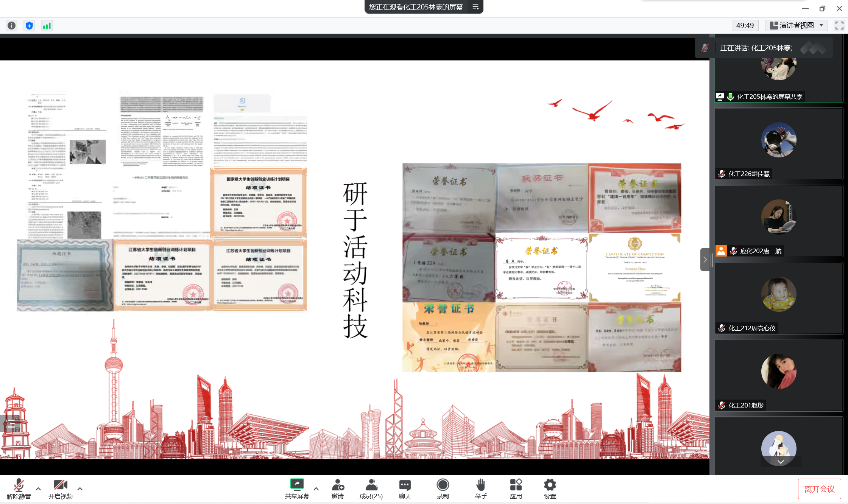This screenshot has height=504, width=848.
Task: Collapse participant video panel with side arrow
Action: (705, 260)
